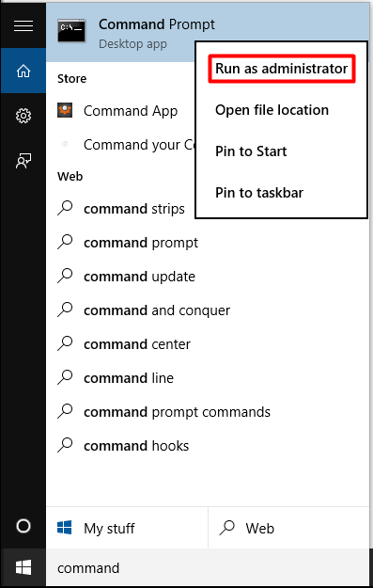Image resolution: width=373 pixels, height=588 pixels.
Task: Expand the hamburger menu icon
Action: [23, 26]
